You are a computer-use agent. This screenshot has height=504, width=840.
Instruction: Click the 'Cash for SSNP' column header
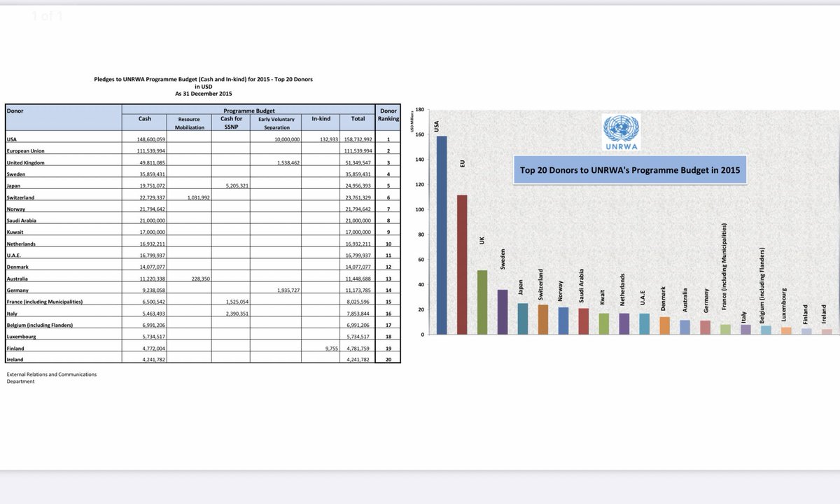[231, 122]
